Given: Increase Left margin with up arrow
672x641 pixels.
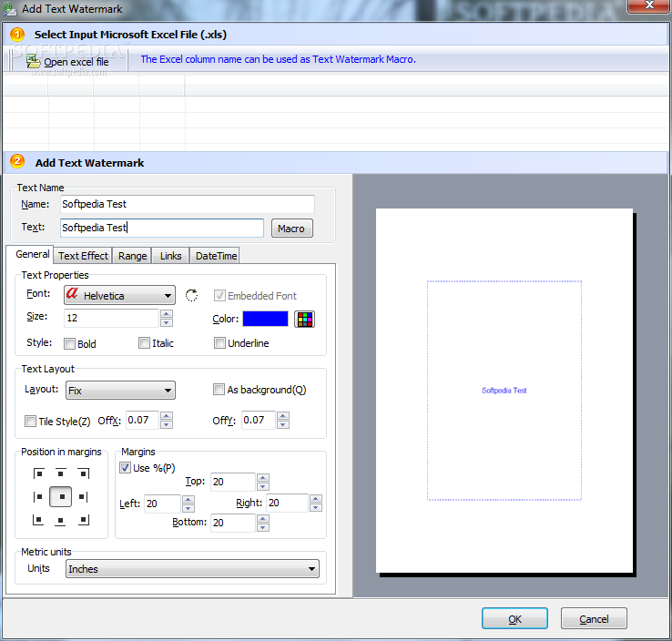Looking at the screenshot, I should (x=188, y=499).
